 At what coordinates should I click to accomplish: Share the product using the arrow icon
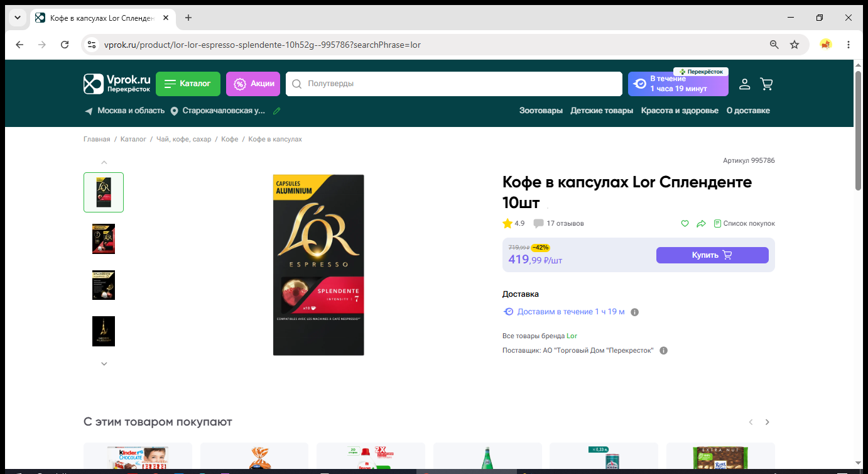point(702,223)
